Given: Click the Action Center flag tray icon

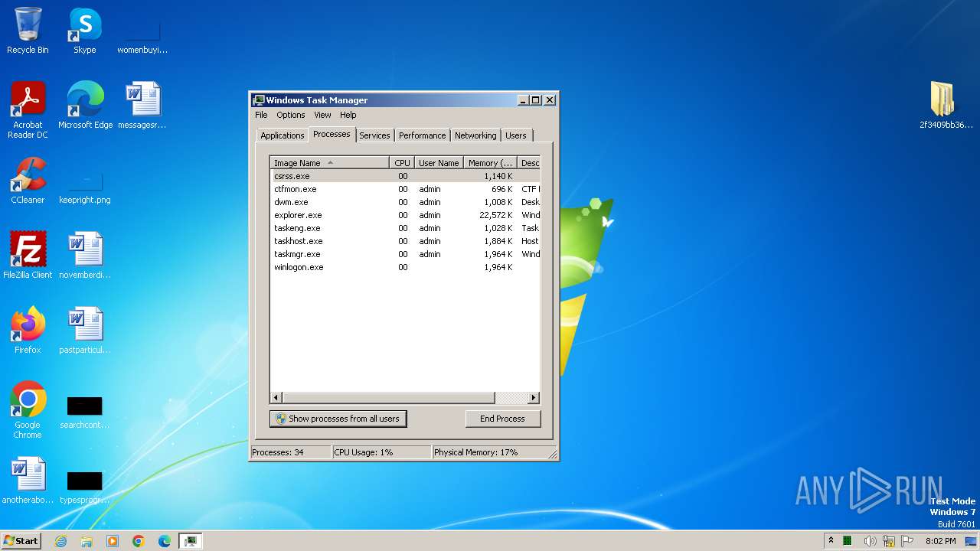Looking at the screenshot, I should coord(907,541).
